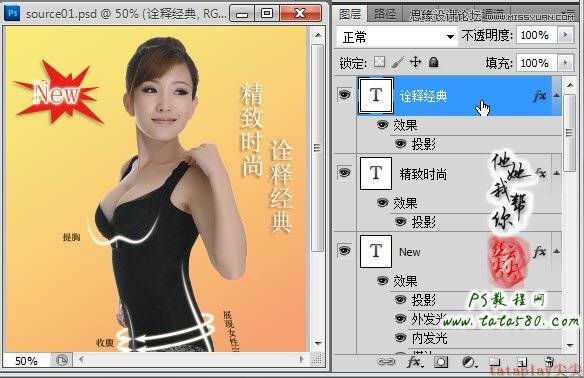Hide the New text layer
584x378 pixels.
pyautogui.click(x=345, y=250)
